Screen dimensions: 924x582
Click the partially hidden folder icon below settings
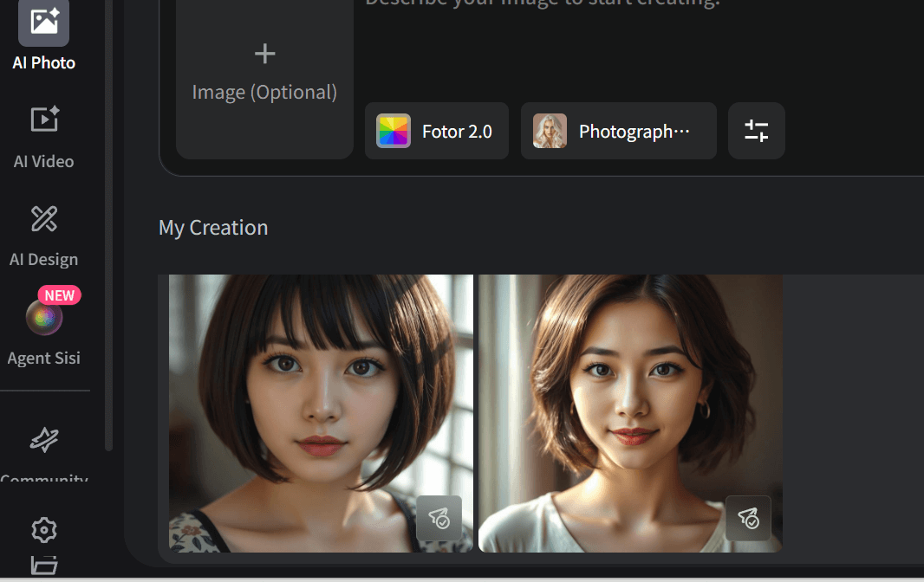pyautogui.click(x=43, y=566)
